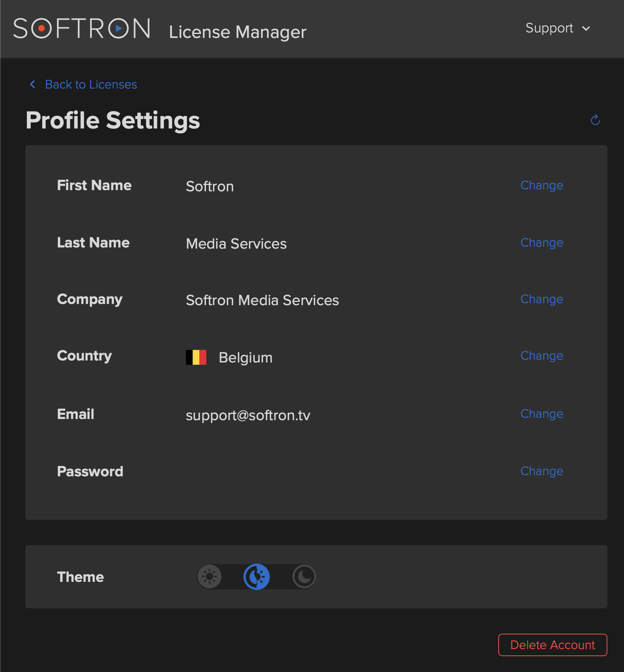
Task: Click the Belgium flag icon
Action: pyautogui.click(x=196, y=357)
